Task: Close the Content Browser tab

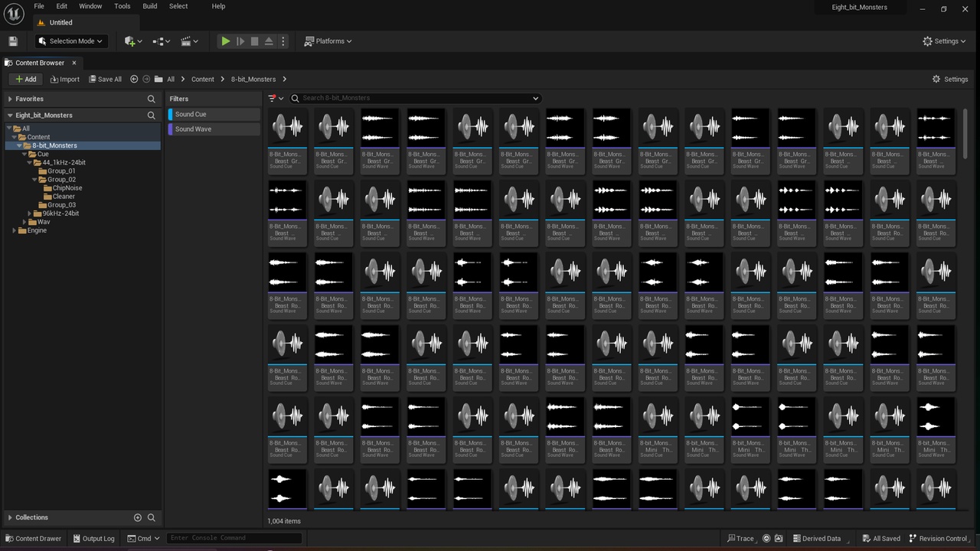Action: click(x=74, y=63)
